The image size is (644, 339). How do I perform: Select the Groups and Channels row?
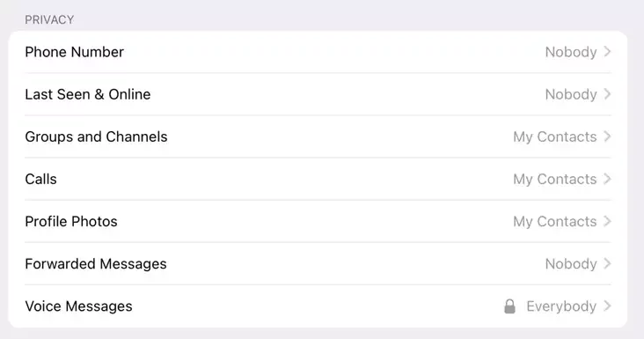[318, 136]
